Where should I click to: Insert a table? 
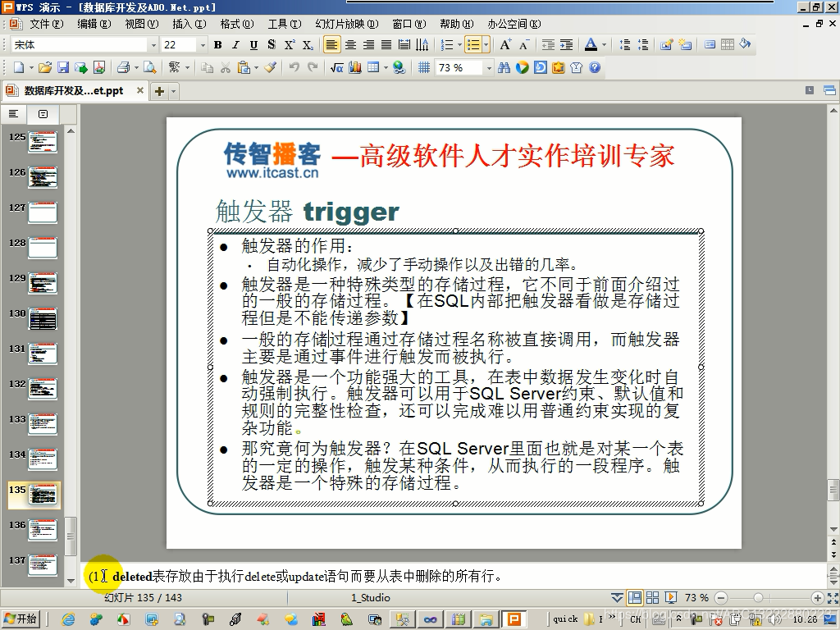[x=373, y=67]
